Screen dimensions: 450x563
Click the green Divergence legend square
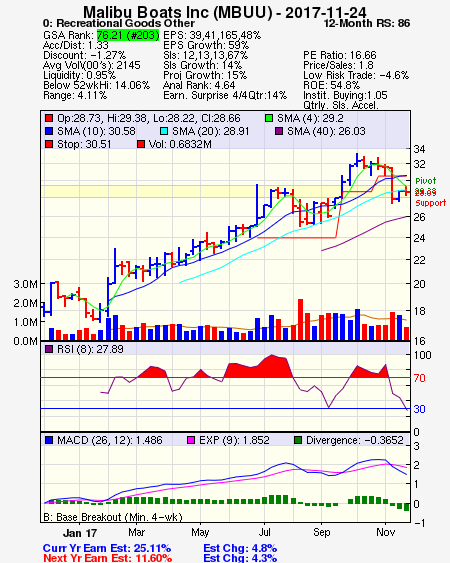pyautogui.click(x=298, y=440)
